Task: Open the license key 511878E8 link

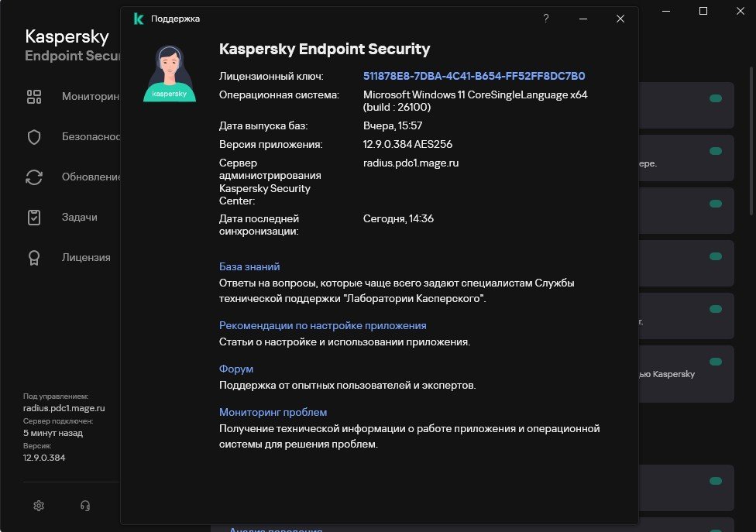Action: pyautogui.click(x=474, y=76)
